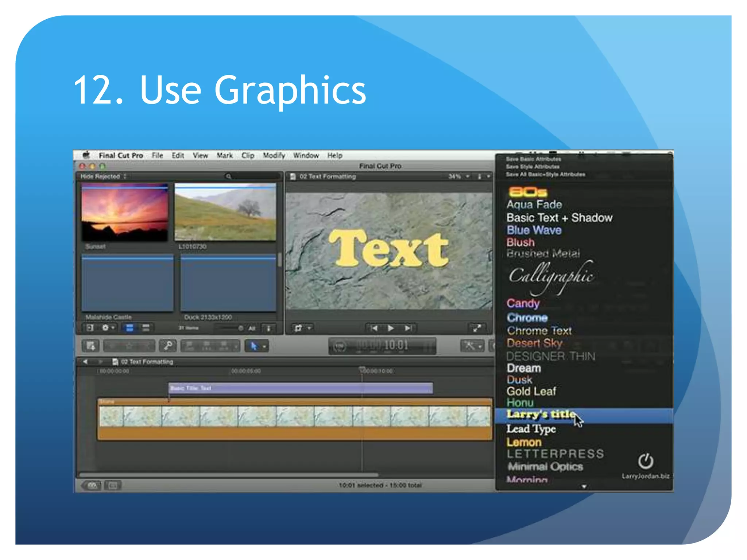This screenshot has width=747, height=560.
Task: Apply the Candy text style
Action: coord(523,303)
